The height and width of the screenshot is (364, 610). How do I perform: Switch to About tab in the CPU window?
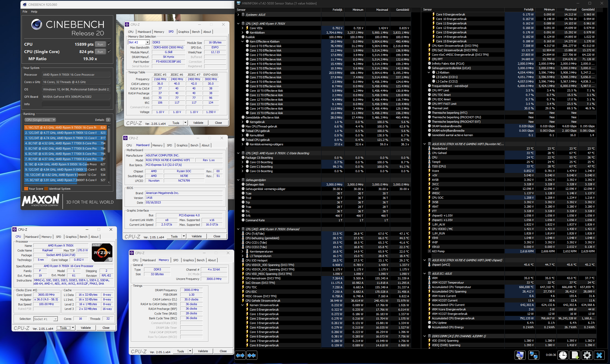(95, 237)
